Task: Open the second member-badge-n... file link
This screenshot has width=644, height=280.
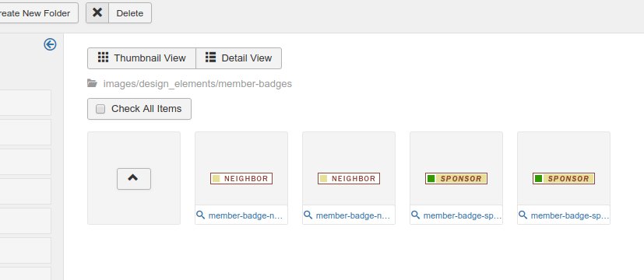Action: tap(354, 215)
